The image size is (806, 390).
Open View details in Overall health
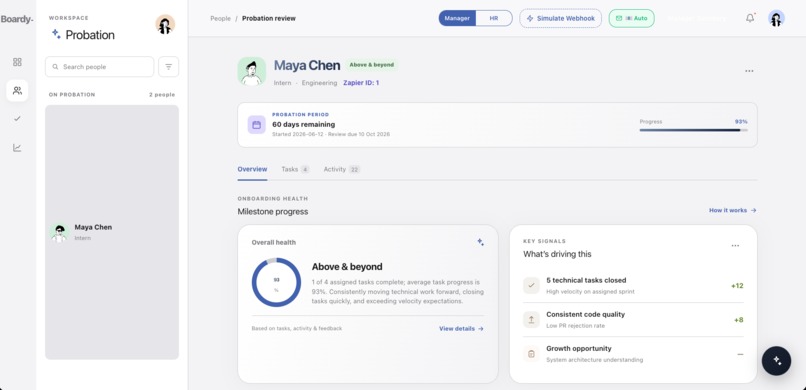tap(461, 328)
